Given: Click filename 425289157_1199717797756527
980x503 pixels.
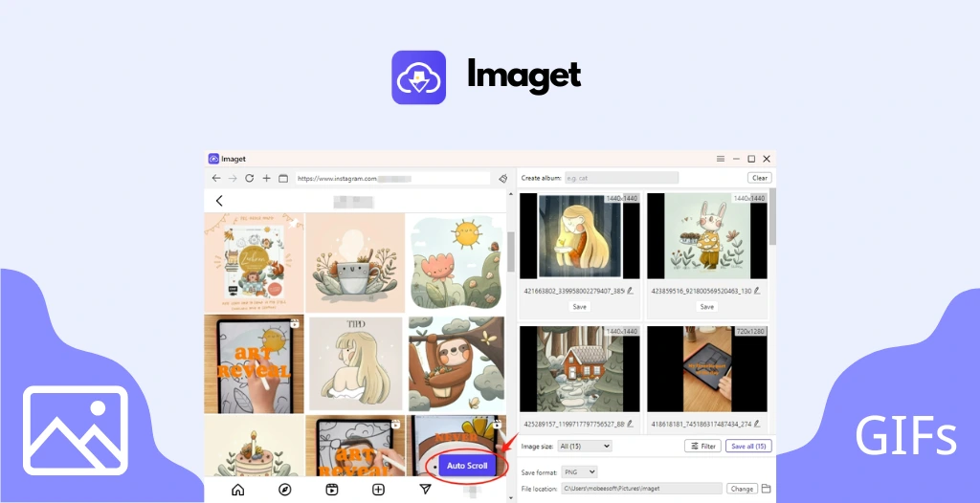Looking at the screenshot, I should click(x=574, y=424).
